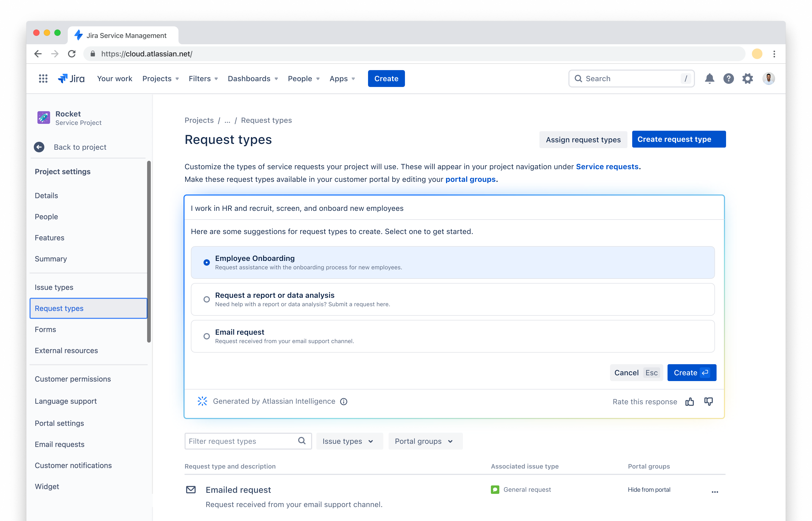812x521 pixels.
Task: Click the Filter request types input field
Action: [x=248, y=441]
